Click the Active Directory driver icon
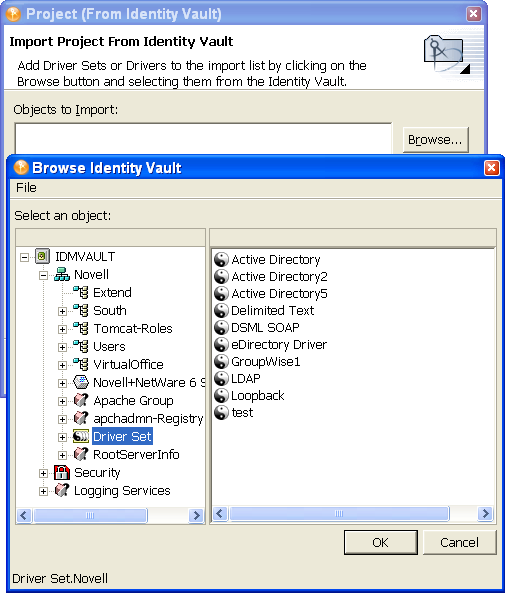The image size is (505, 593). [221, 260]
